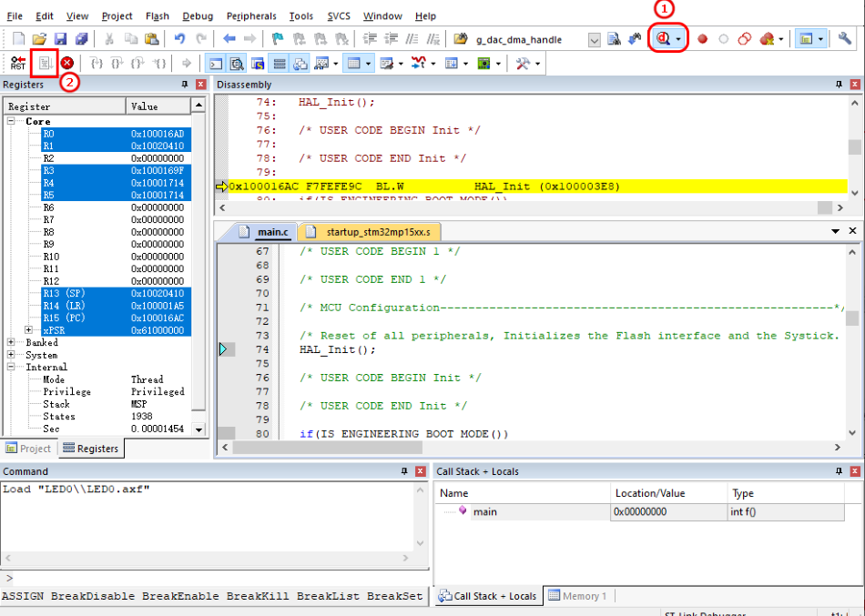Stop execution with the red X icon

pos(67,64)
